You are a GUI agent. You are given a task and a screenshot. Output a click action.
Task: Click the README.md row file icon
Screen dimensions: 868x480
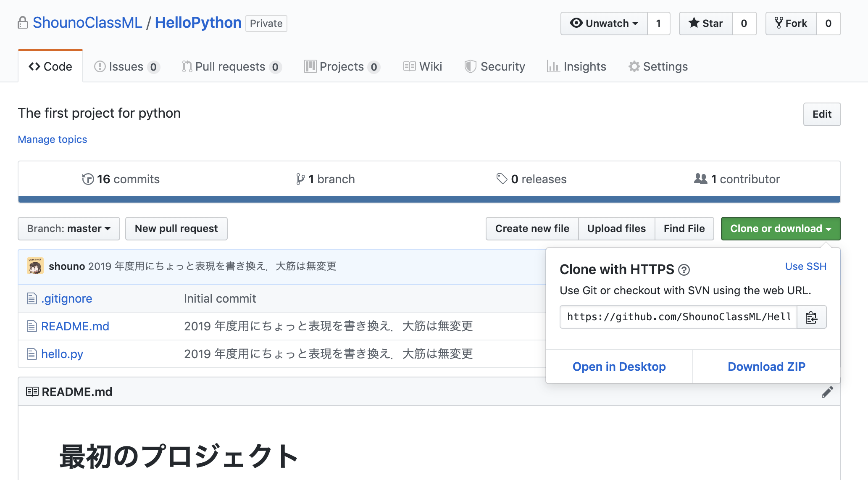coord(32,326)
